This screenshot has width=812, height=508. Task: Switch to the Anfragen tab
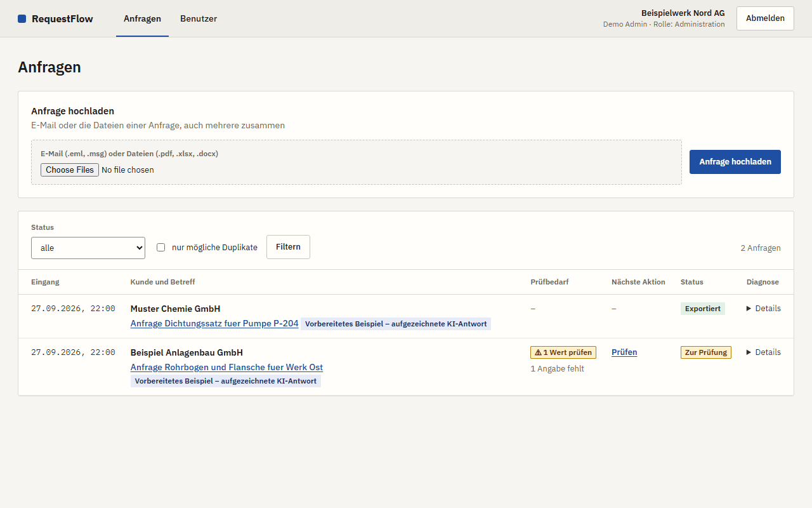142,19
